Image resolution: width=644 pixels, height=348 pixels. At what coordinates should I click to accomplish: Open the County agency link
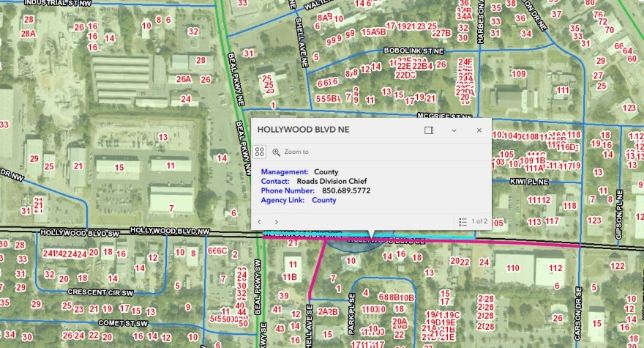(x=324, y=200)
